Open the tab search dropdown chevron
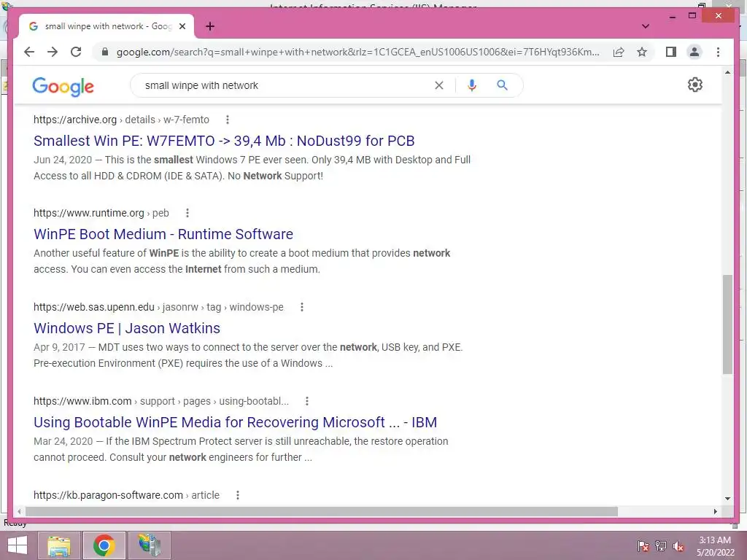747x560 pixels. tap(646, 26)
